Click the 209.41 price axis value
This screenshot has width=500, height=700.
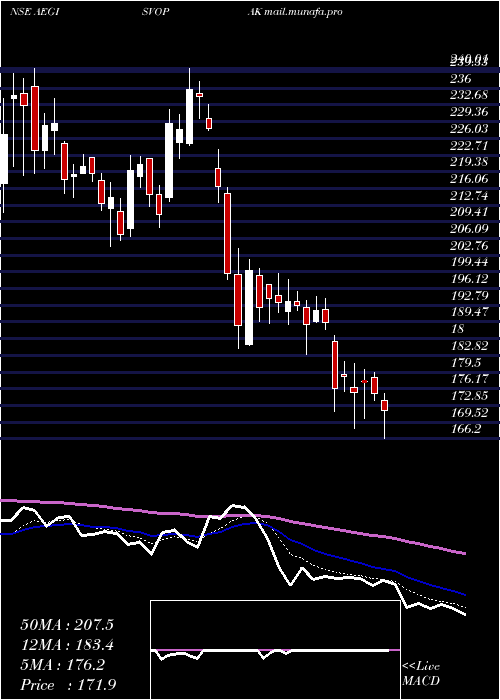coord(469,212)
